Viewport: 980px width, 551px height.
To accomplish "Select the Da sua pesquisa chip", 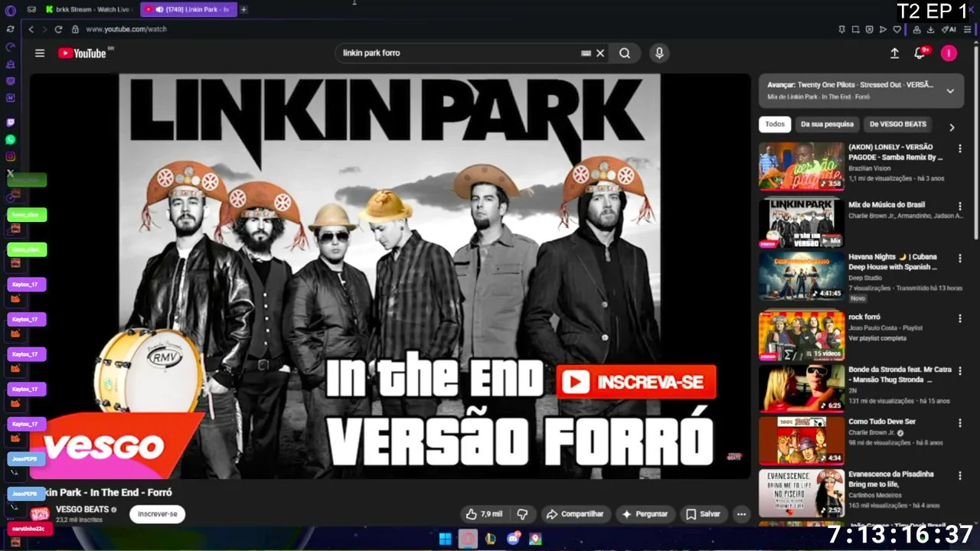I will pos(827,124).
